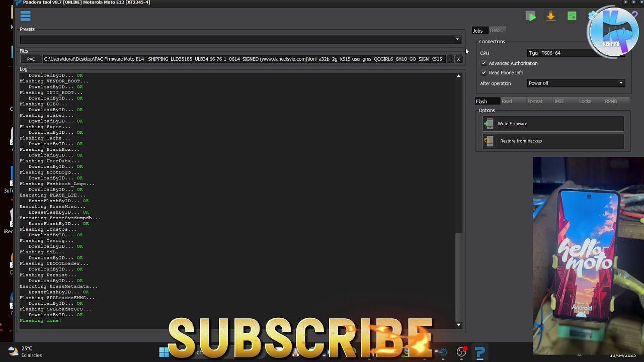Click the 'Flashing VENDOR_BOOT...' log line
The width and height of the screenshot is (644, 362).
pyautogui.click(x=54, y=81)
